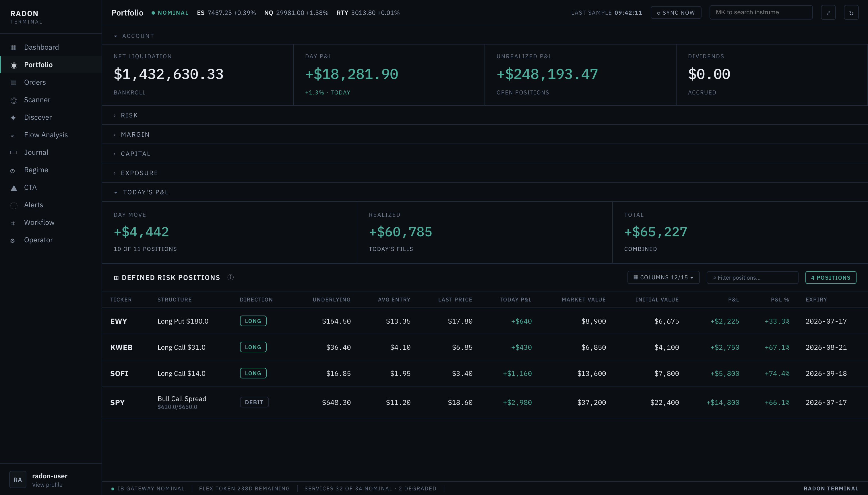Image resolution: width=868 pixels, height=495 pixels.
Task: Click the Day P&L +$18,281.90 value
Action: (x=352, y=74)
